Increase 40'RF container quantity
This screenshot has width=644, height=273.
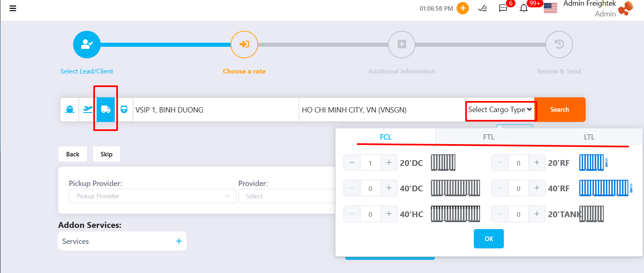[x=537, y=188]
